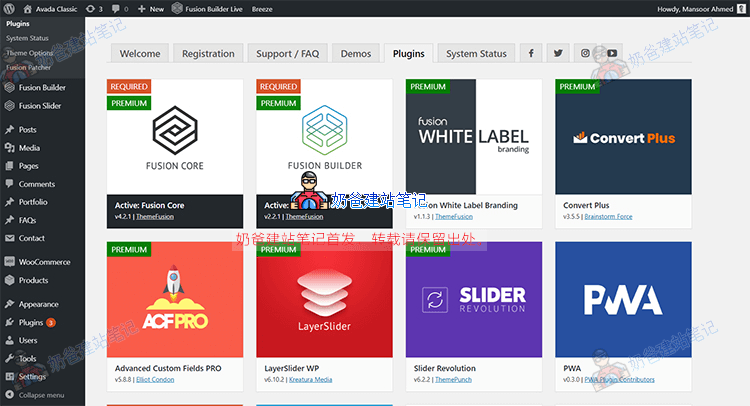Open the YouTube icon tab

coord(612,53)
